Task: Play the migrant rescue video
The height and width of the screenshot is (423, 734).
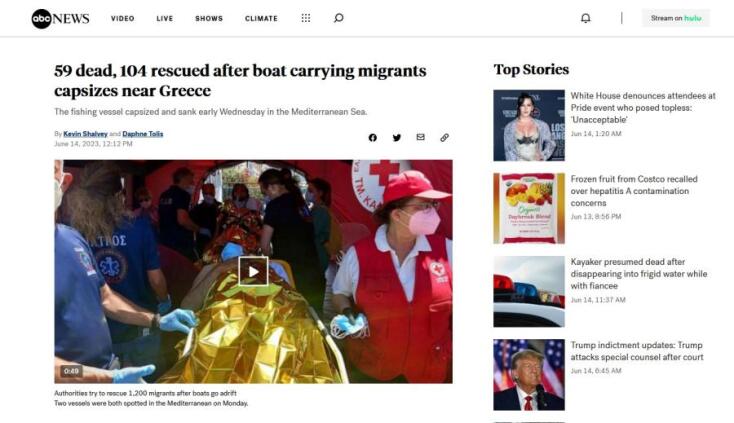Action: pos(253,271)
